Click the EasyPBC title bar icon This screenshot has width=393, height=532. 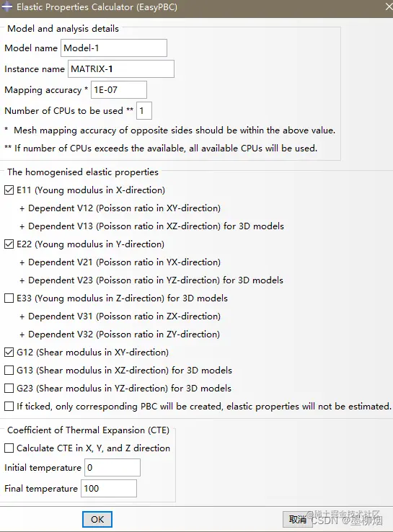click(6, 6)
